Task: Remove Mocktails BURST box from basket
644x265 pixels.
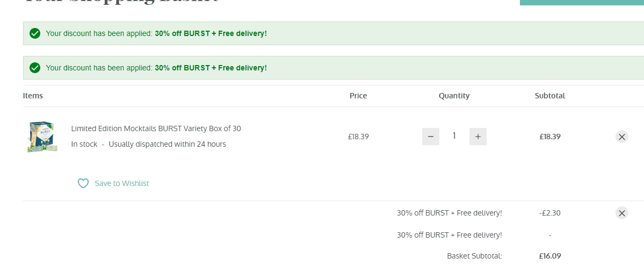Action: tap(622, 137)
